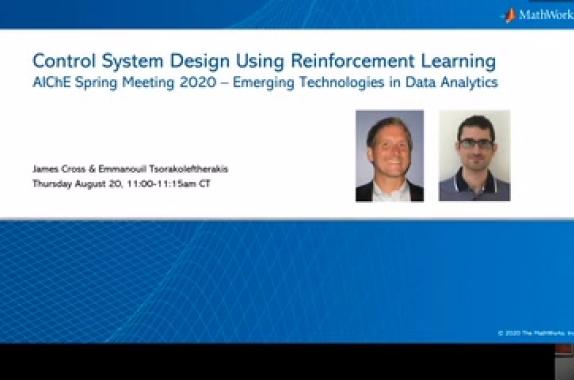Click the 11:00-11:15am CT time text
This screenshot has height=380, width=574.
tap(169, 183)
